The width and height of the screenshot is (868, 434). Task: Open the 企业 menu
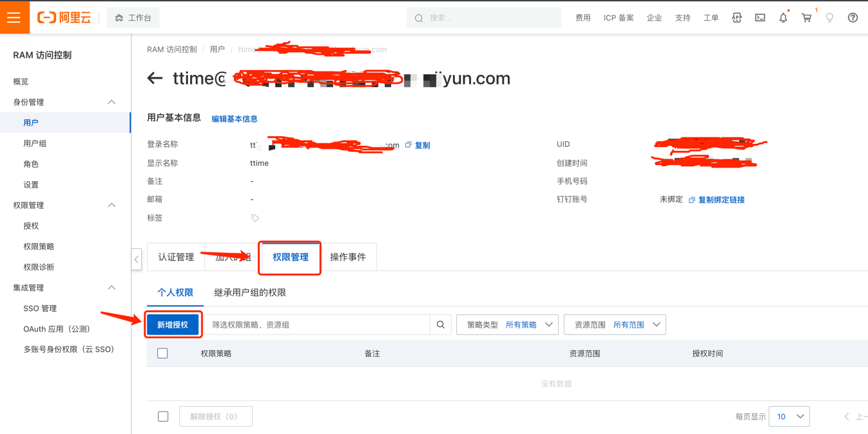pos(654,18)
